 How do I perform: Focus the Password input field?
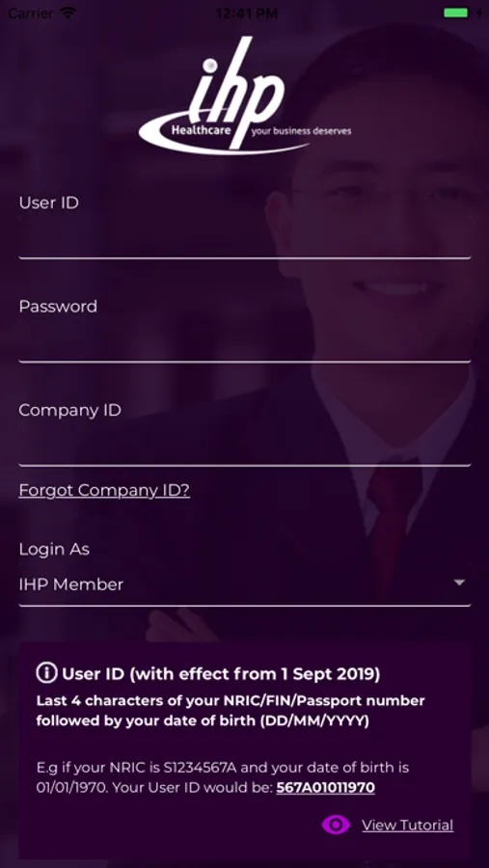tap(245, 342)
